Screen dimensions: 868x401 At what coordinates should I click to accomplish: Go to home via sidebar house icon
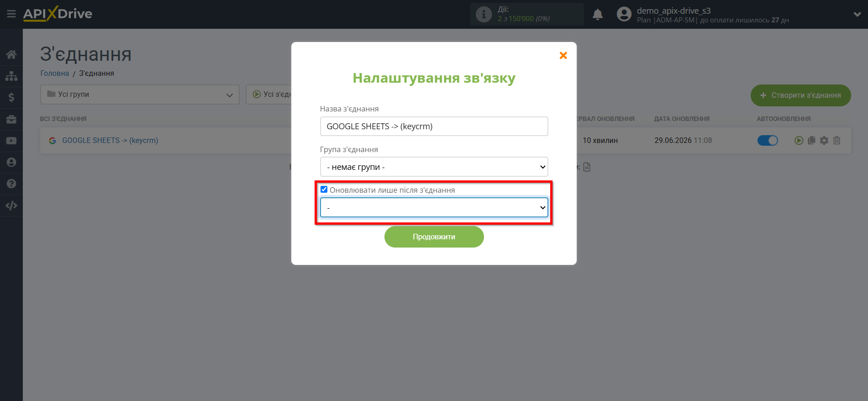pyautogui.click(x=11, y=54)
